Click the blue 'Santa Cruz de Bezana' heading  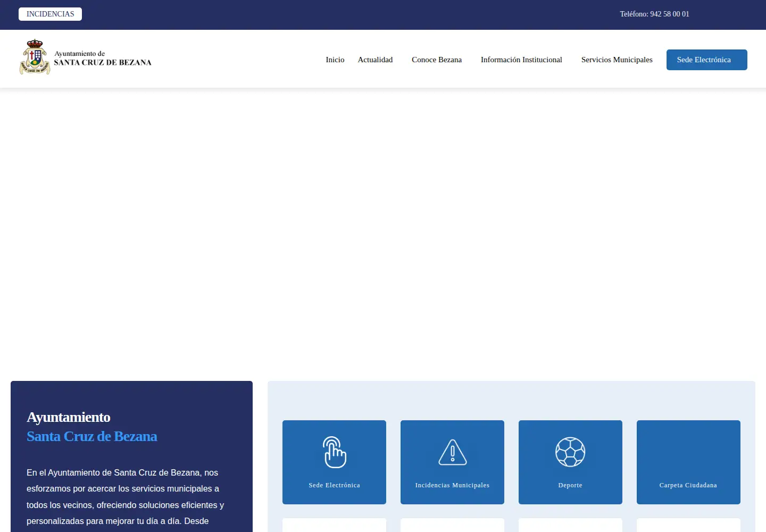92,436
